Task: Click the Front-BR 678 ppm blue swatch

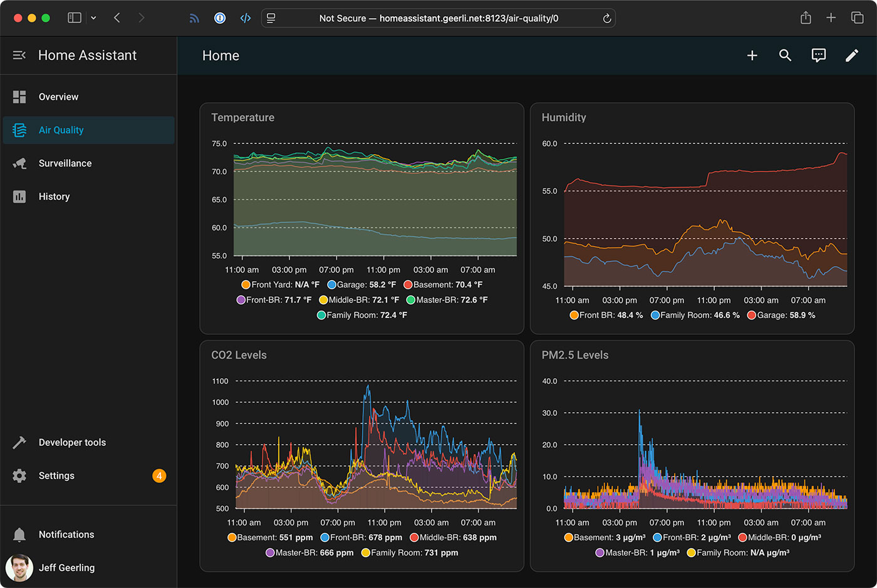Action: point(325,537)
